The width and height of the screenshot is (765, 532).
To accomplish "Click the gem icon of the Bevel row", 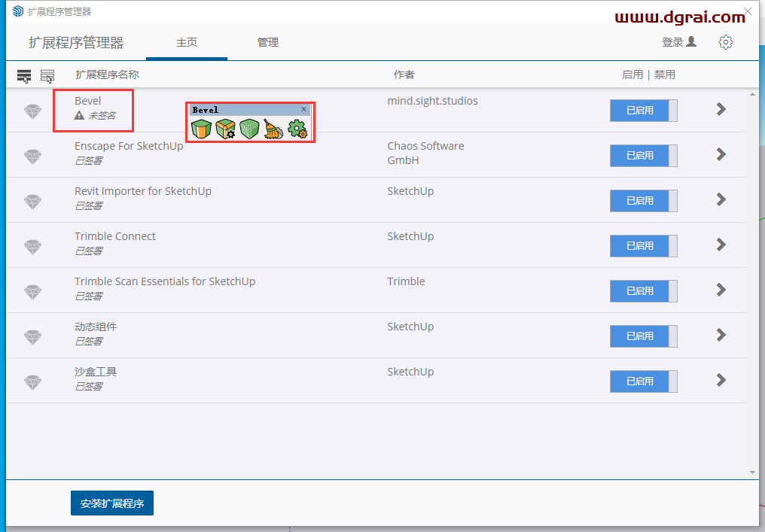I will tap(32, 111).
